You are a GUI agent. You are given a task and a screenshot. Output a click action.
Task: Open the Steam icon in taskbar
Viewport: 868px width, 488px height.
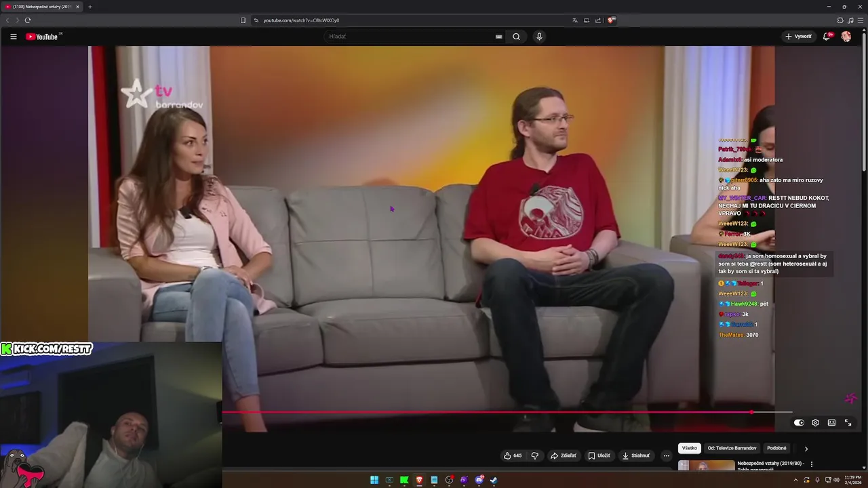[x=494, y=480]
